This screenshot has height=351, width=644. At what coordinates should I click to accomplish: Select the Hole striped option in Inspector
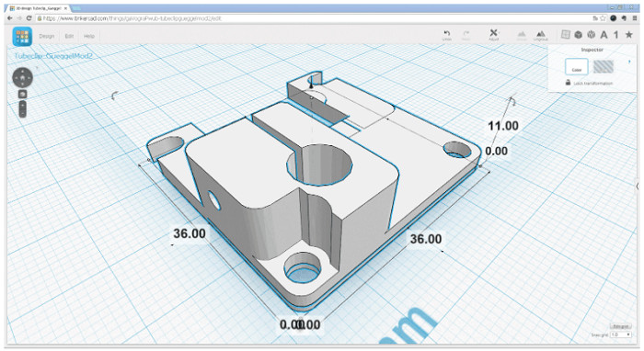[604, 66]
